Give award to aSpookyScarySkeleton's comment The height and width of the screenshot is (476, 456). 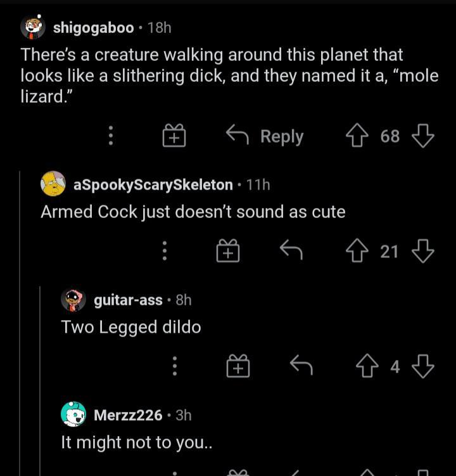(228, 252)
